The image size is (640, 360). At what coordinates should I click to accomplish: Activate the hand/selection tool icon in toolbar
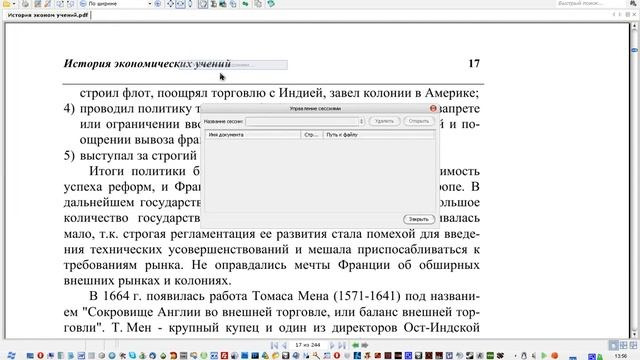203,4
